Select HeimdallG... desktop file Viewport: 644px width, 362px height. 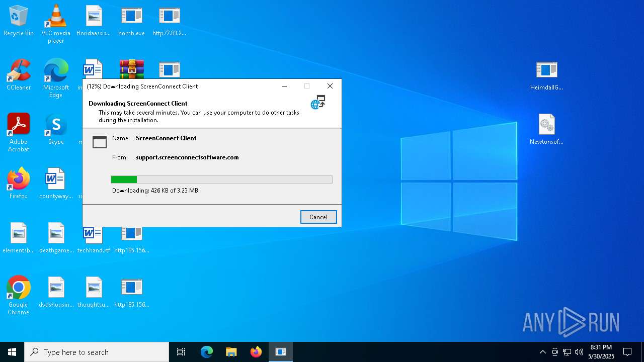[x=546, y=75]
